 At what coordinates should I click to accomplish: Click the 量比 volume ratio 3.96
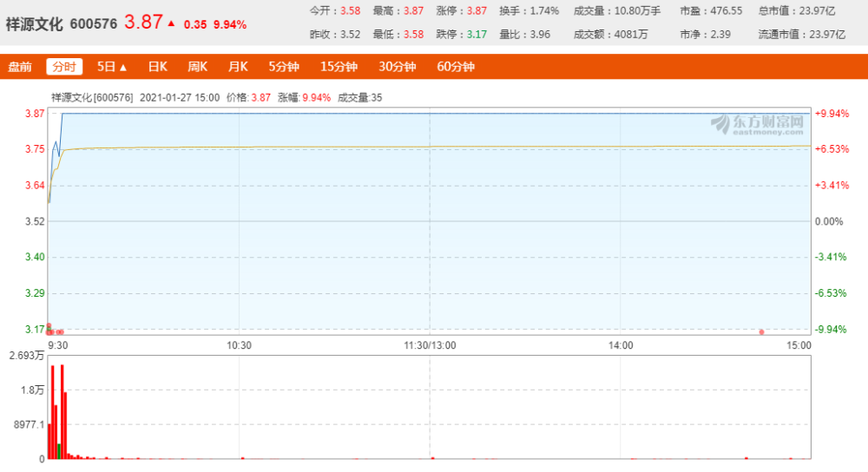(540, 35)
